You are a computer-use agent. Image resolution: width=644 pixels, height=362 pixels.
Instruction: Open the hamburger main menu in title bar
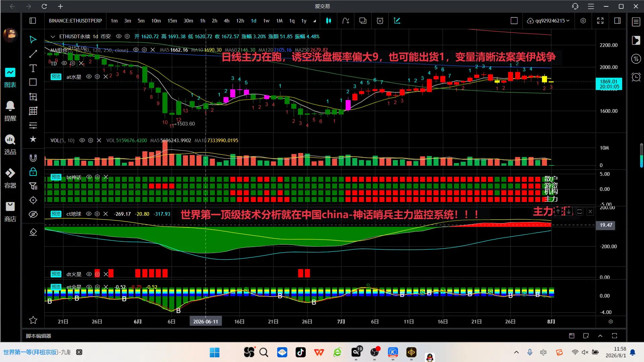tap(591, 6)
